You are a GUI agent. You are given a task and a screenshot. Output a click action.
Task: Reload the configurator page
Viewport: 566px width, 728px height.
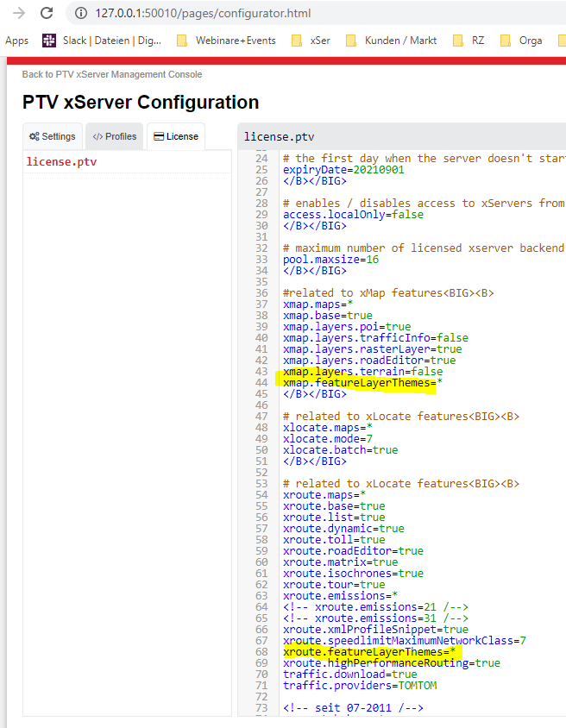click(47, 13)
